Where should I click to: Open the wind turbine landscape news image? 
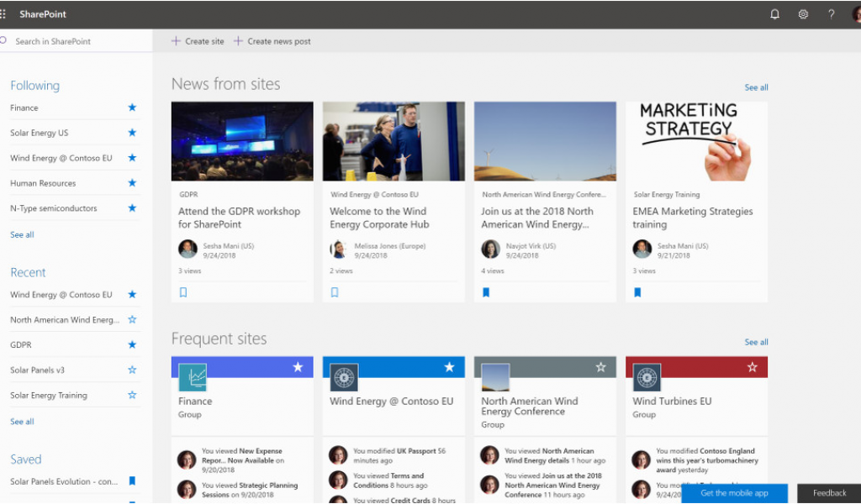pyautogui.click(x=545, y=141)
